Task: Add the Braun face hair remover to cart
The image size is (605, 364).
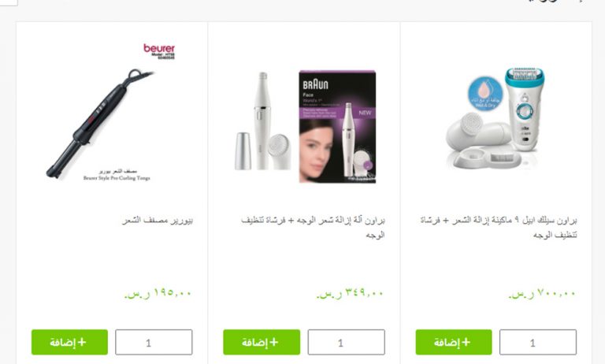Action: pos(262,342)
